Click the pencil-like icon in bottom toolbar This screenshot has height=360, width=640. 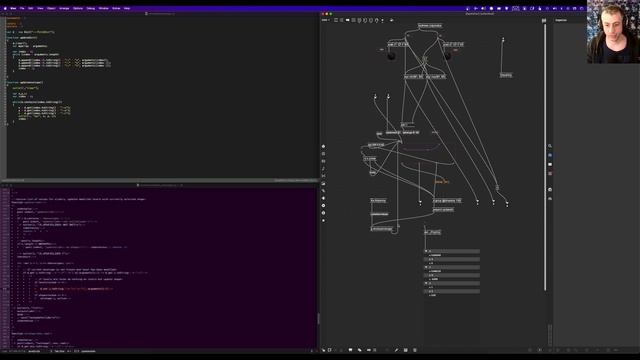click(x=396, y=350)
